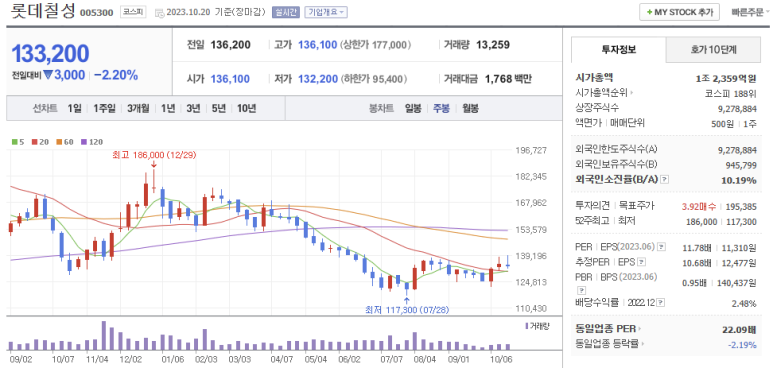
Task: Click the 최고 186,000 (12/29) chart marker
Action: point(154,155)
